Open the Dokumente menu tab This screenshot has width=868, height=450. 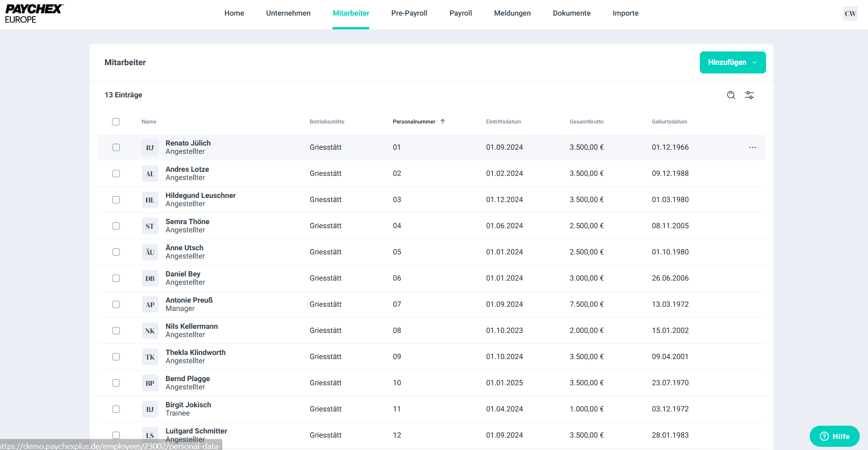coord(571,13)
